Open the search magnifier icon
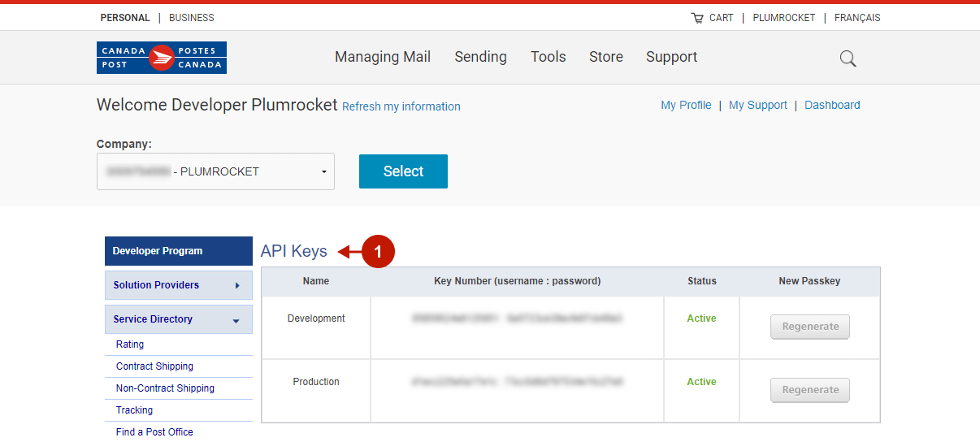The image size is (980, 442). tap(848, 58)
